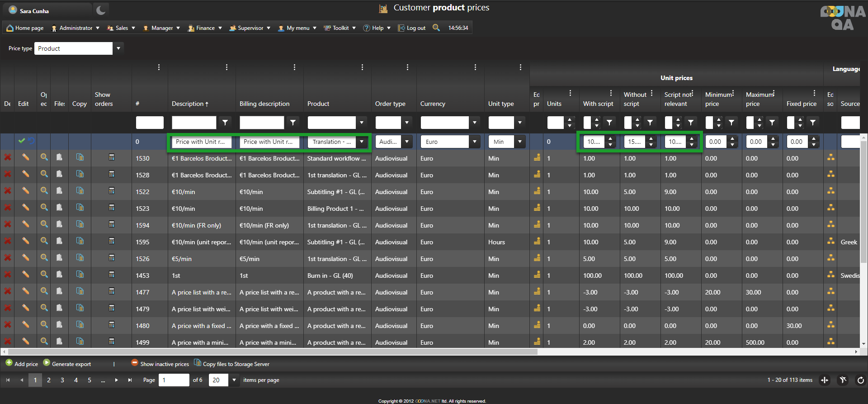Open the items per page dropdown

click(x=234, y=380)
